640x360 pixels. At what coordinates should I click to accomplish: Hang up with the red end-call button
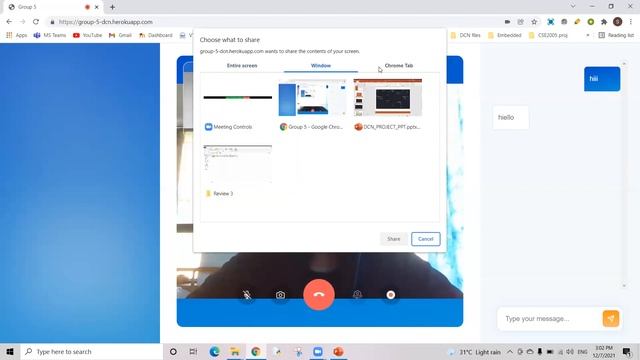(x=319, y=295)
